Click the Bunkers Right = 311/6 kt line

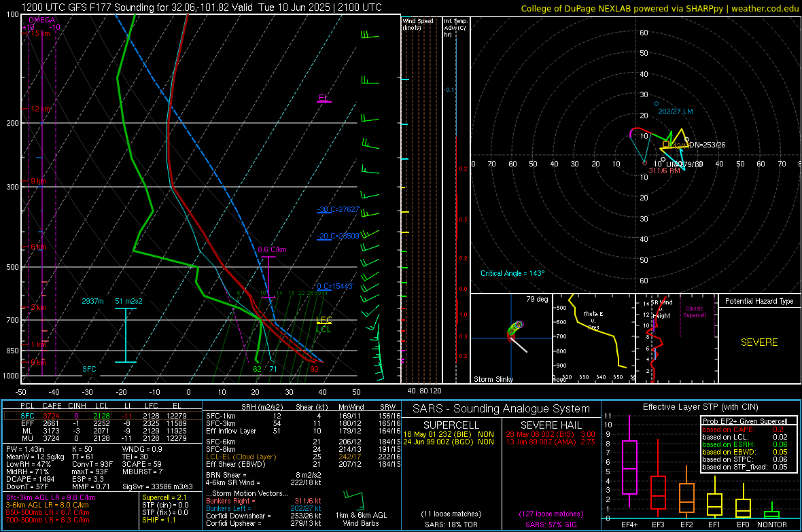click(x=264, y=501)
